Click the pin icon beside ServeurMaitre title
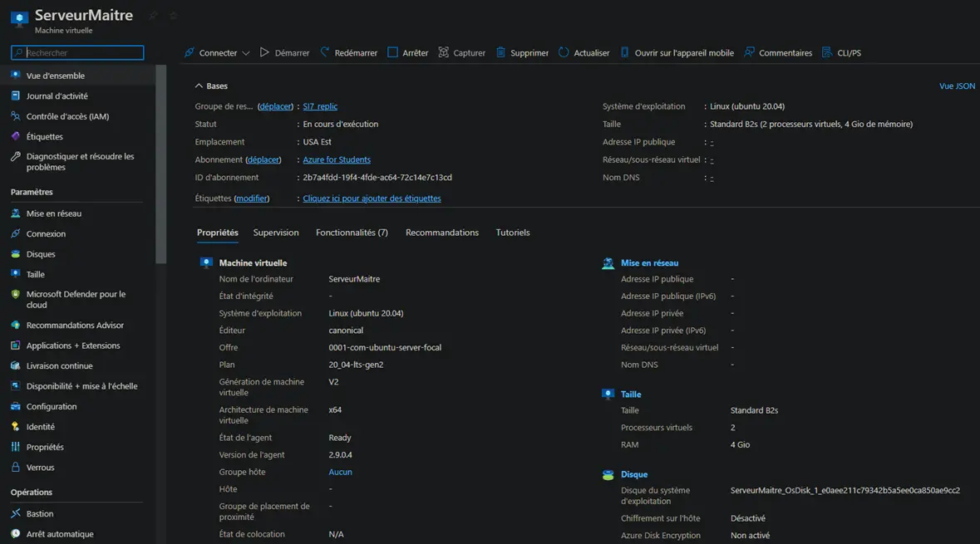 pos(152,16)
